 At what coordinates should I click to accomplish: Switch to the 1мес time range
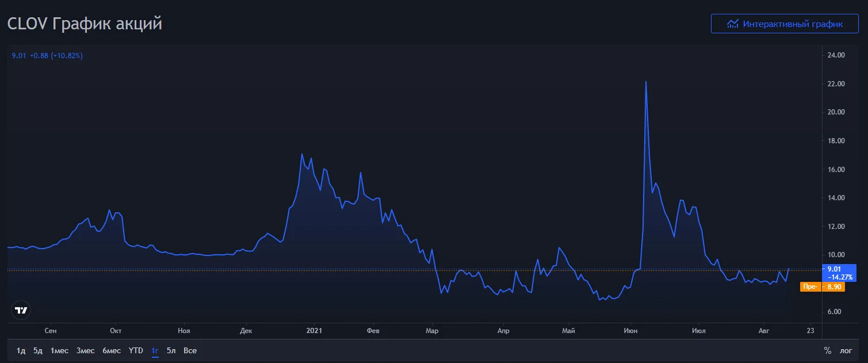(59, 350)
